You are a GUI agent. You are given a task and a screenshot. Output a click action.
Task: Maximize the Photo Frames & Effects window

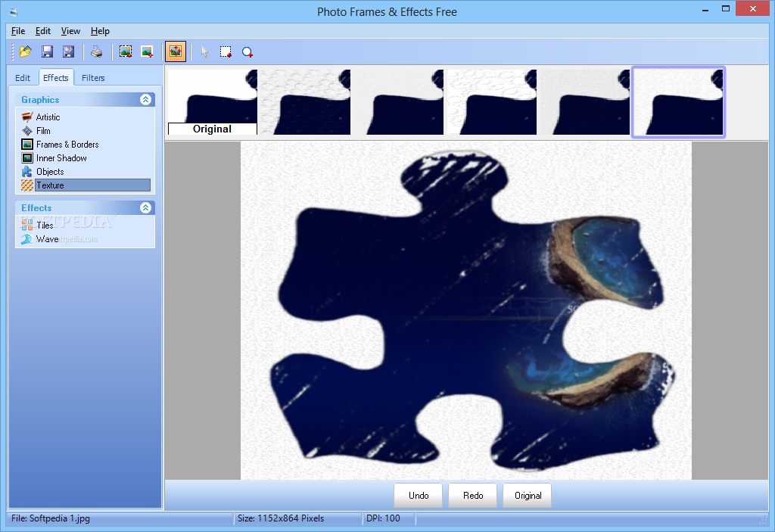(726, 8)
